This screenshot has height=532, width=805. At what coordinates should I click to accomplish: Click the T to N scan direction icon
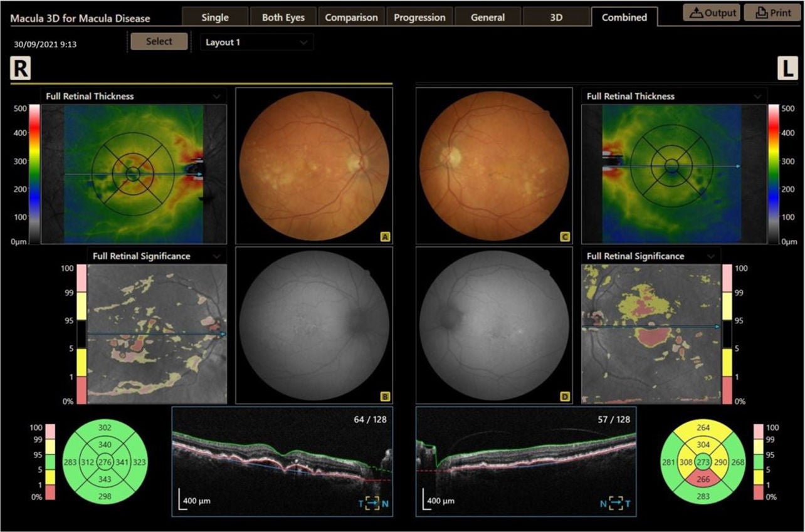(x=372, y=503)
